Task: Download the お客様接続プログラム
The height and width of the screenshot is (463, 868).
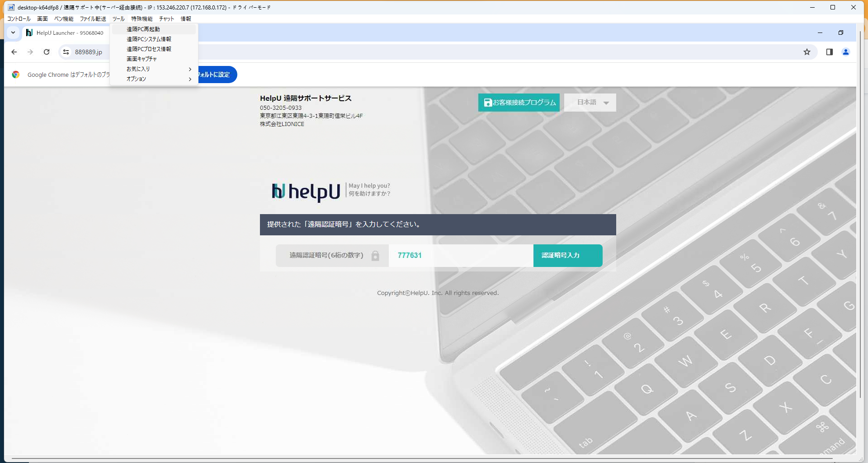Action: coord(519,103)
